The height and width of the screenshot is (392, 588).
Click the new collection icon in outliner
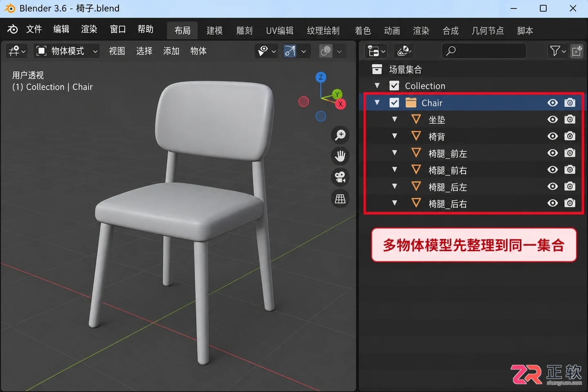click(577, 51)
